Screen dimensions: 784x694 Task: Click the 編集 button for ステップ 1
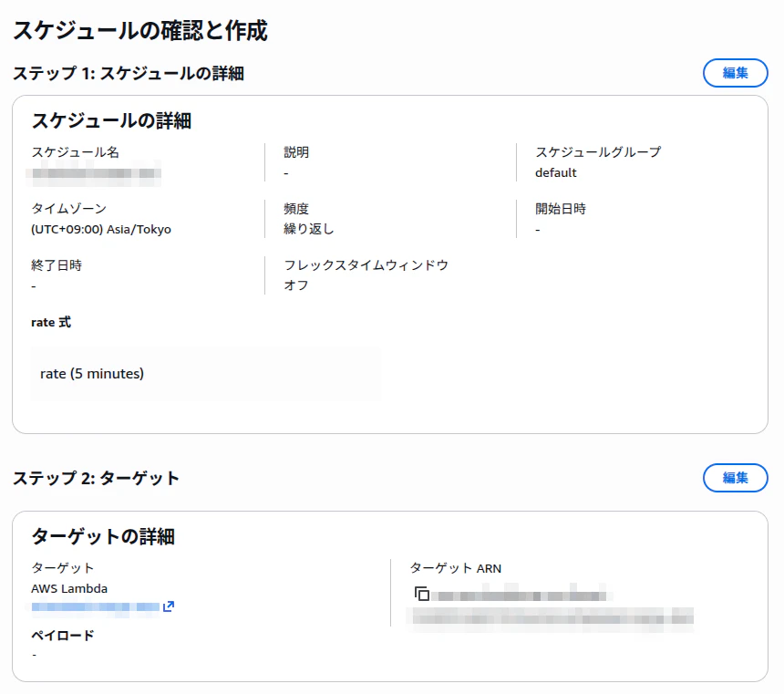(x=735, y=73)
